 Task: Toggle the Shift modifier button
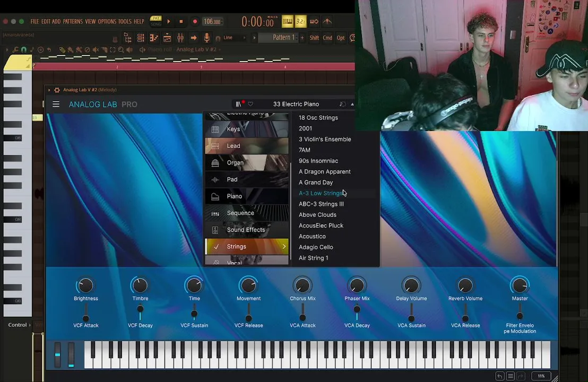point(314,38)
